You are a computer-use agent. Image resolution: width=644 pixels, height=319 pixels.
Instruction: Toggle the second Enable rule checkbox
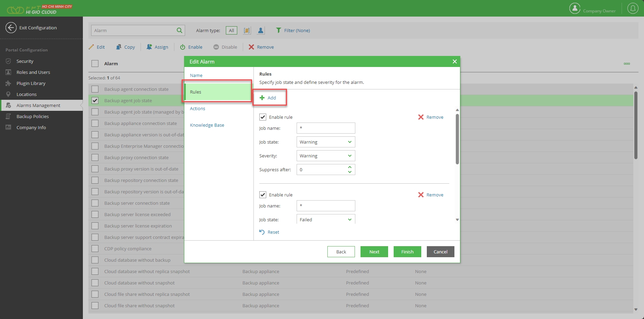tap(263, 195)
